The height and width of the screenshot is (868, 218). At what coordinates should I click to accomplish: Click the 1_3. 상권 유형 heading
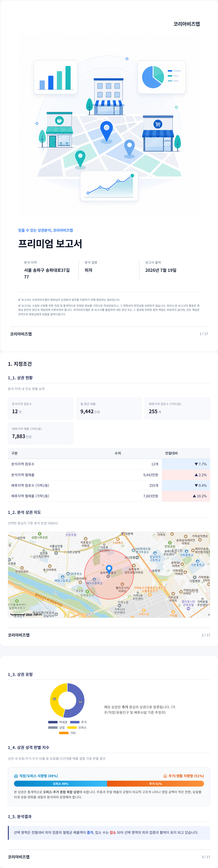pos(20,674)
